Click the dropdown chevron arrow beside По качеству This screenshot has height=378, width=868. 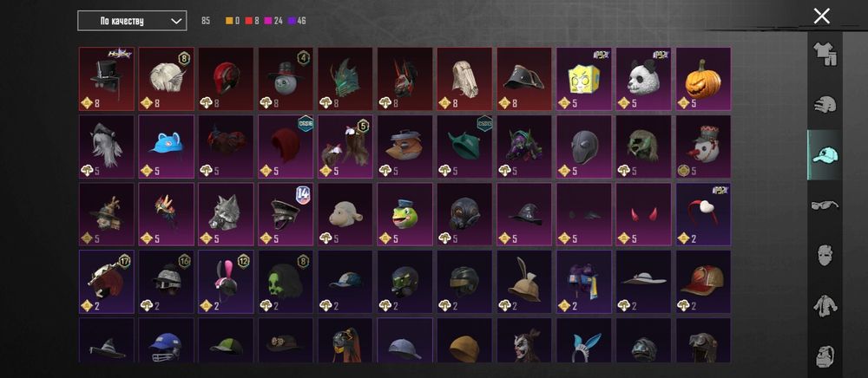coord(176,21)
